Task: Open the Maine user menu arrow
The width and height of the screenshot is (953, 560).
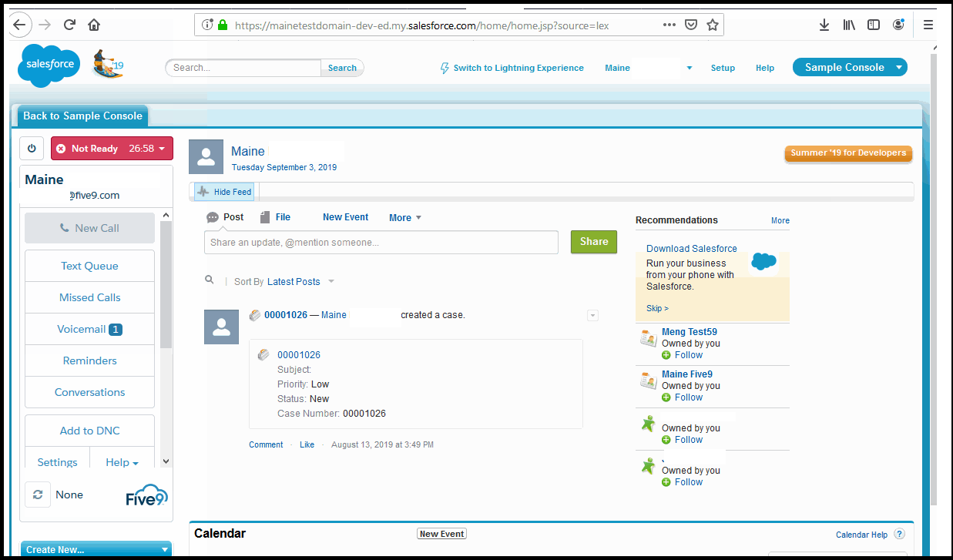Action: pos(690,68)
